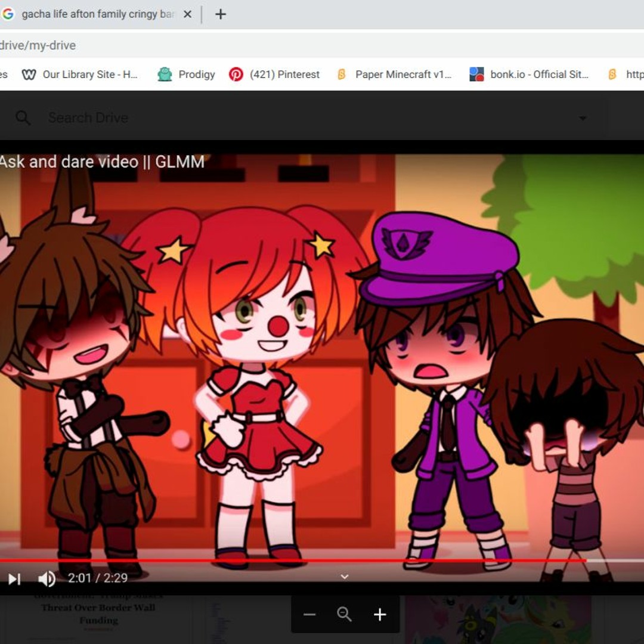
Task: Click the Search Drive magnifier icon
Action: 23,118
